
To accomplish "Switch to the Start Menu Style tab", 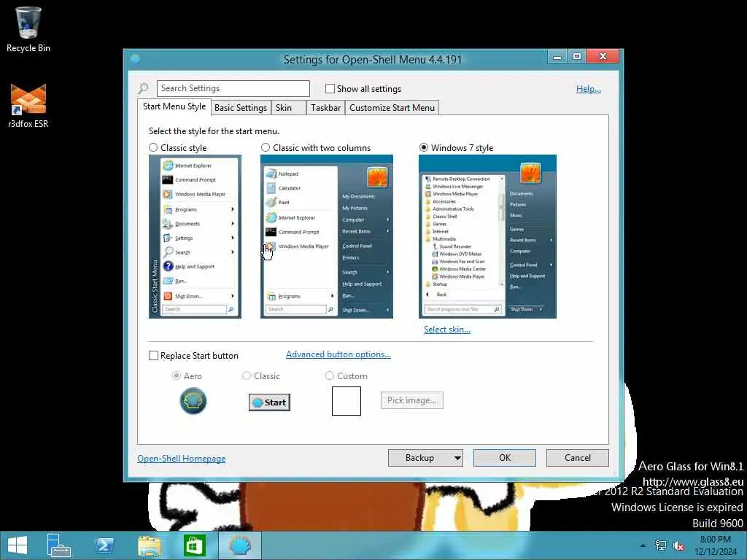I will point(174,106).
